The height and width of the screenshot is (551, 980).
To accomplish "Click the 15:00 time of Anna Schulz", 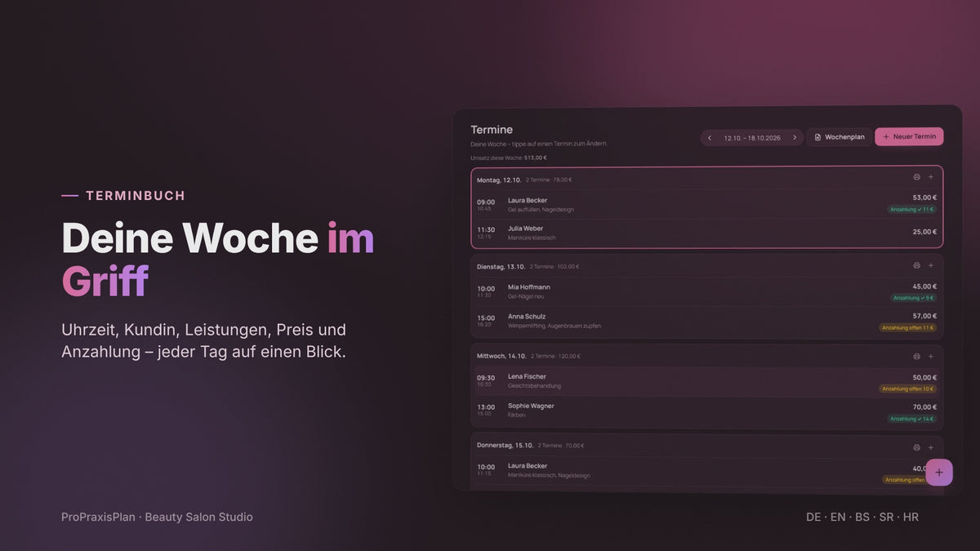I will (x=486, y=318).
